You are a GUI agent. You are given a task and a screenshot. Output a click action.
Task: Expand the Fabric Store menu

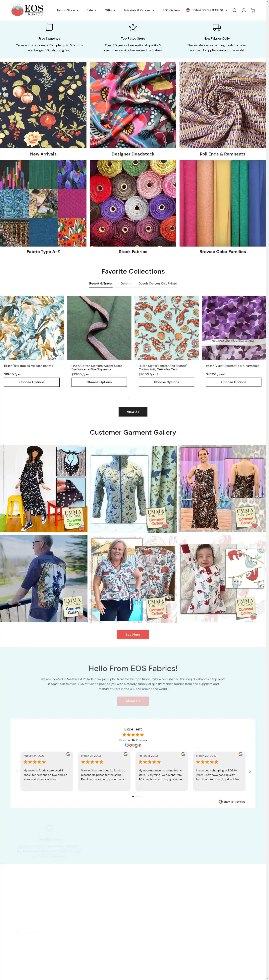pos(67,10)
